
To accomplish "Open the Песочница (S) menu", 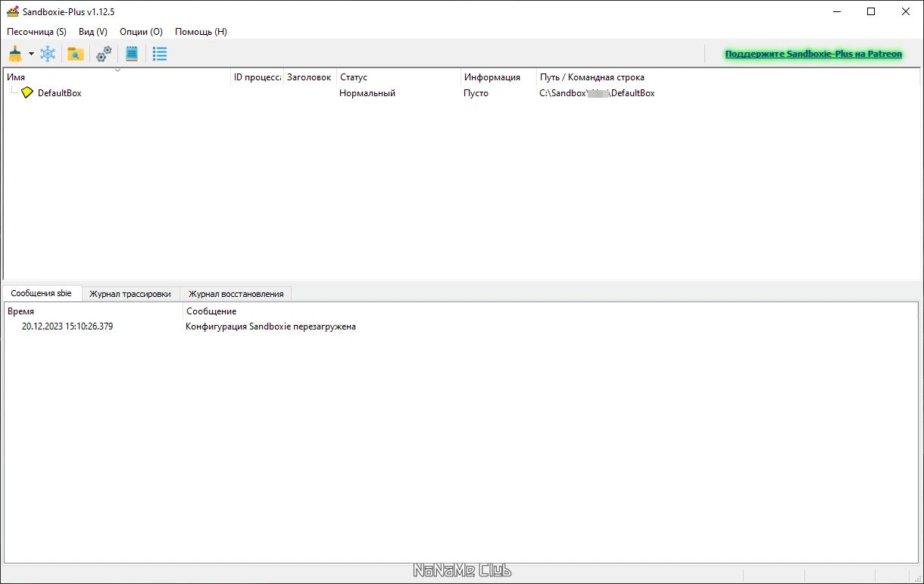I will click(x=36, y=32).
